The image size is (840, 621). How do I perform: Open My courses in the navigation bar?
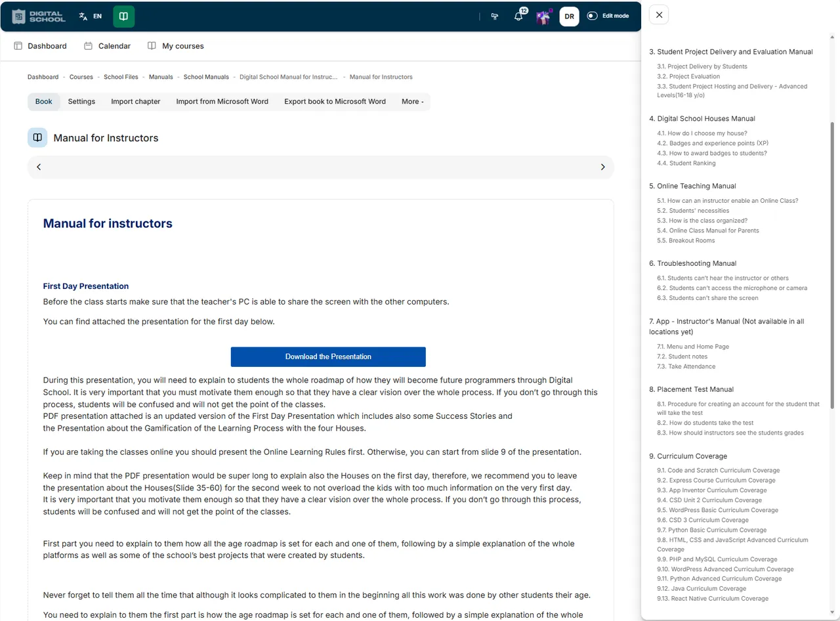click(175, 46)
